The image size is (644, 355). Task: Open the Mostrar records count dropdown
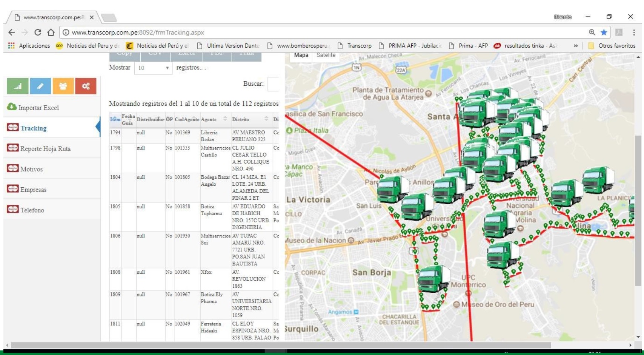tap(153, 68)
